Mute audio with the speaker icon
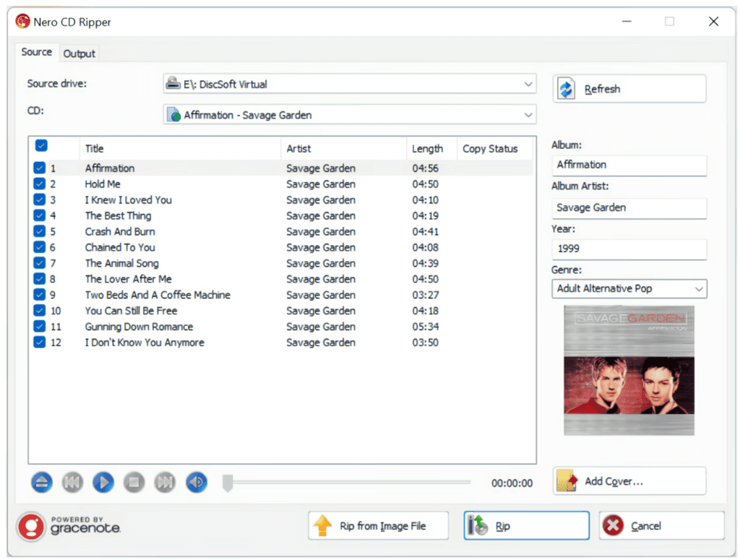The image size is (740, 560). (196, 482)
